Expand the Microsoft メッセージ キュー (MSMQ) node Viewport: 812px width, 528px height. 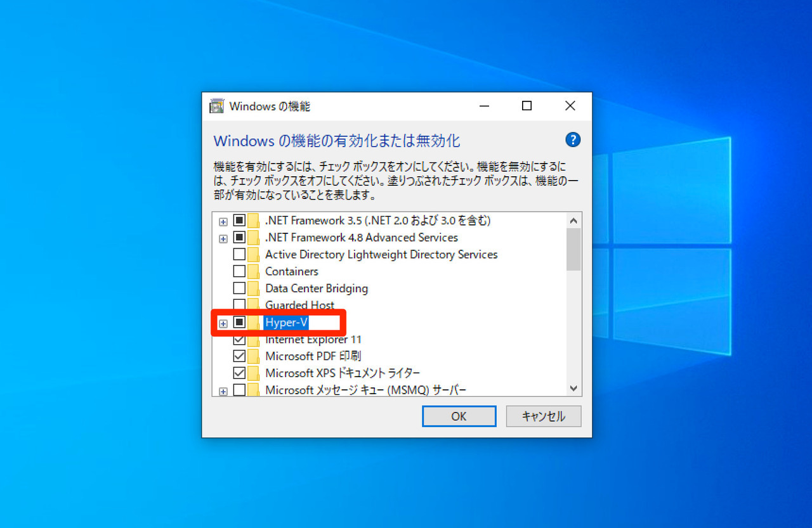[223, 392]
